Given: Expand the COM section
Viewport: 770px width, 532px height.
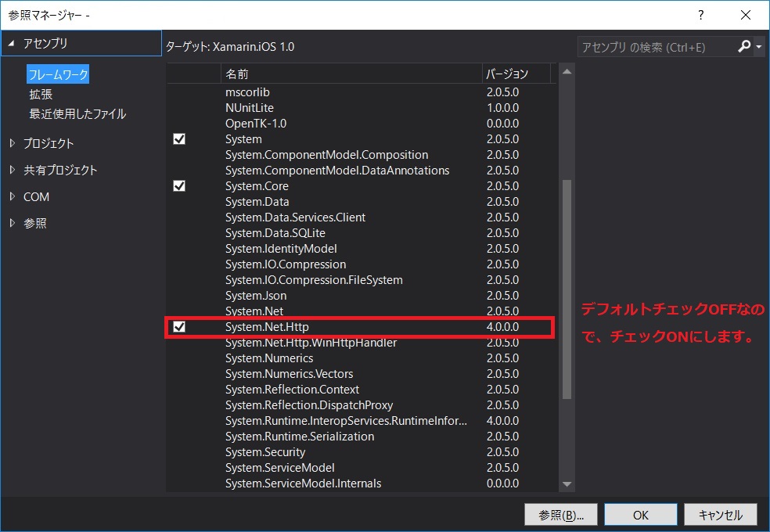Looking at the screenshot, I should (x=13, y=196).
